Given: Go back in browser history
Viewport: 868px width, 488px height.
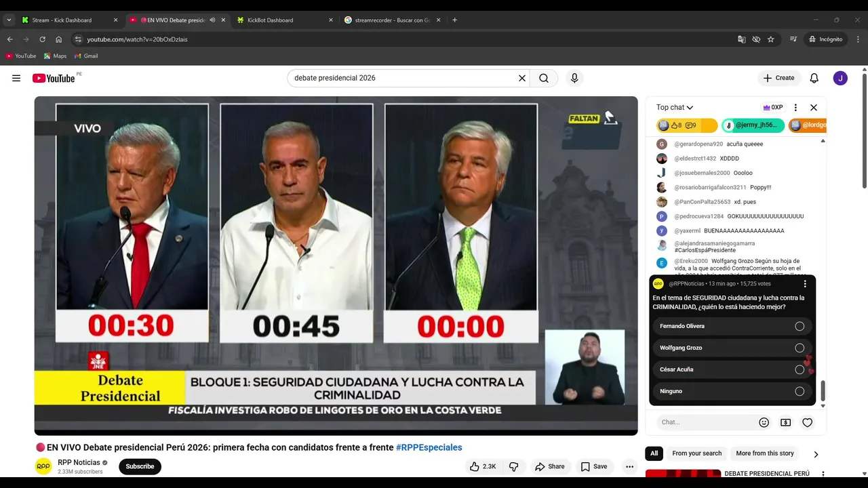Looking at the screenshot, I should click(9, 39).
